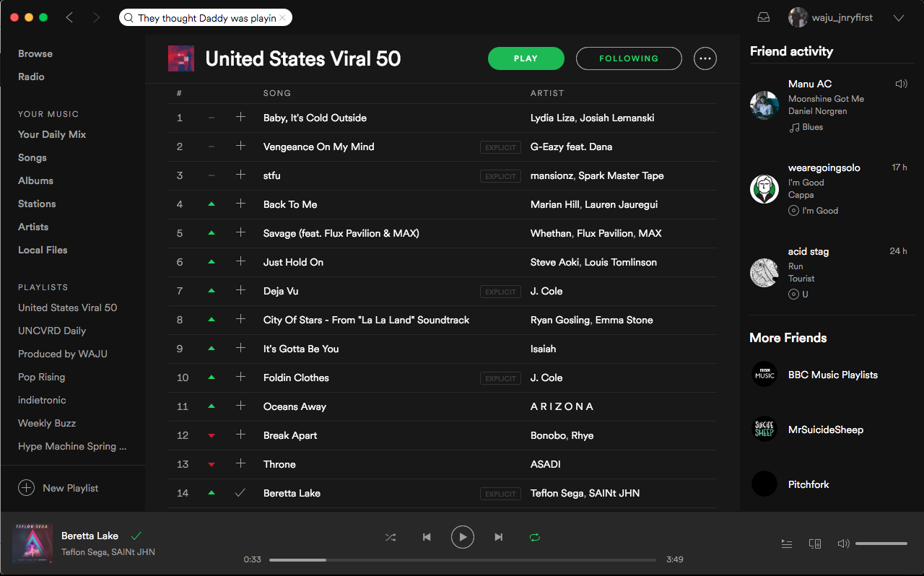Mute volume with speaker icon
Image resolution: width=924 pixels, height=576 pixels.
pyautogui.click(x=843, y=544)
